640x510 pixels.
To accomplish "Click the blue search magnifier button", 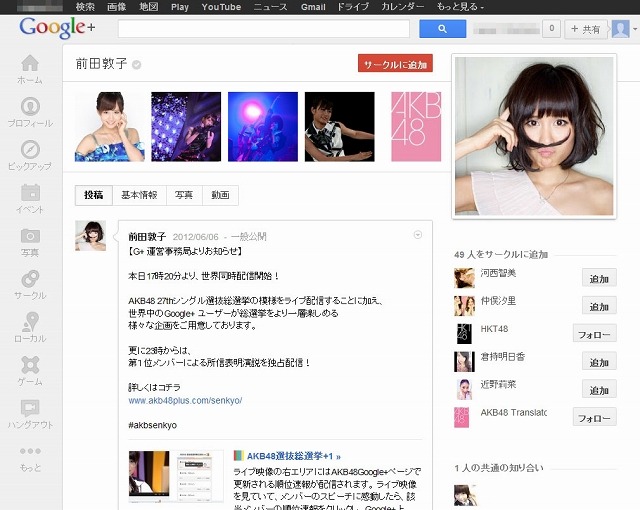I will 442,29.
